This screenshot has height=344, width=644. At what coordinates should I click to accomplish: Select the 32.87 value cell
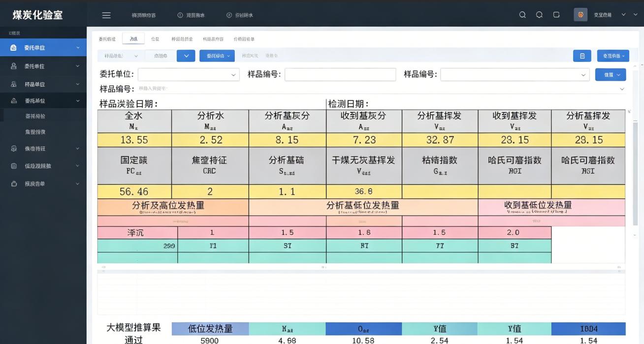click(x=440, y=140)
